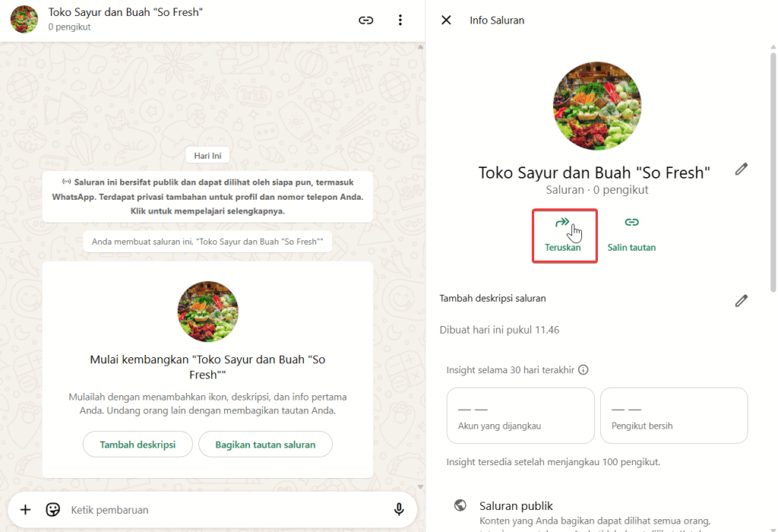Edit channel description with pencil icon
Viewport: 778px width, 532px height.
(742, 301)
